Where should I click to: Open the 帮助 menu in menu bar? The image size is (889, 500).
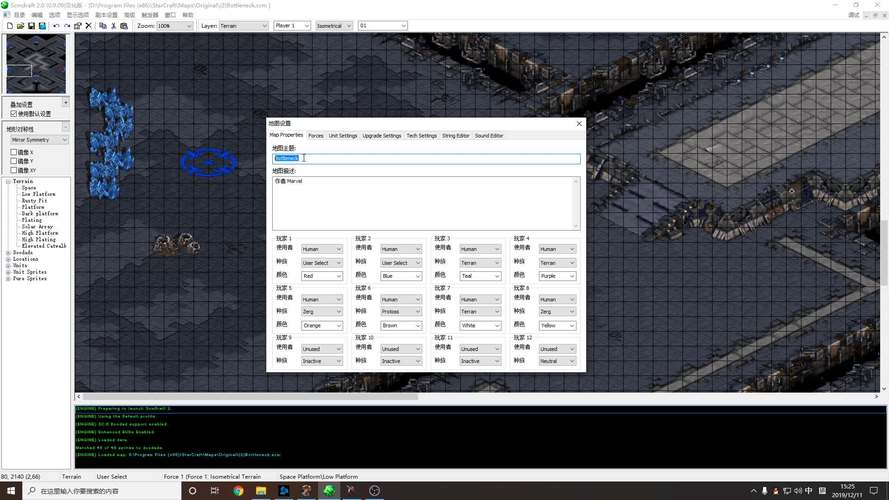click(188, 15)
